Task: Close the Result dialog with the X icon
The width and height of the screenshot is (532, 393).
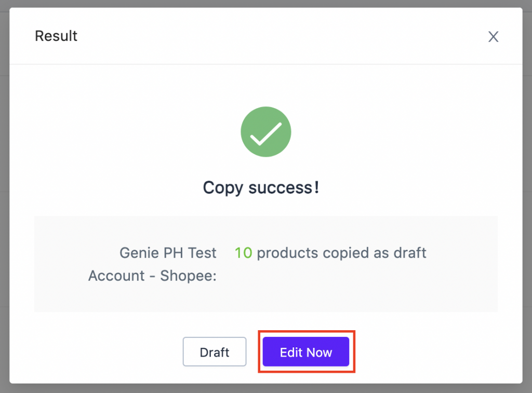Action: [x=493, y=37]
